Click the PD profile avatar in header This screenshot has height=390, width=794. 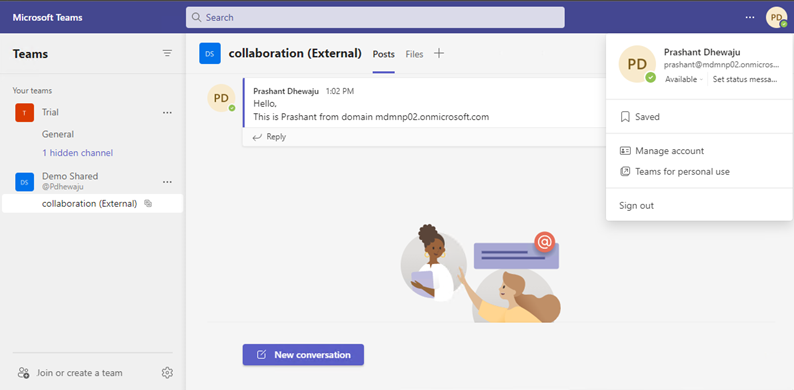(x=776, y=17)
